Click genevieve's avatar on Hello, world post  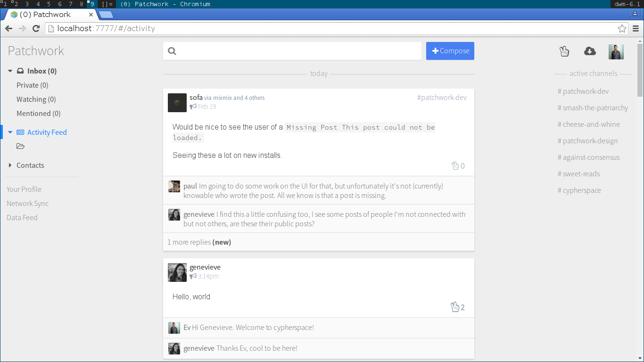pos(177,272)
